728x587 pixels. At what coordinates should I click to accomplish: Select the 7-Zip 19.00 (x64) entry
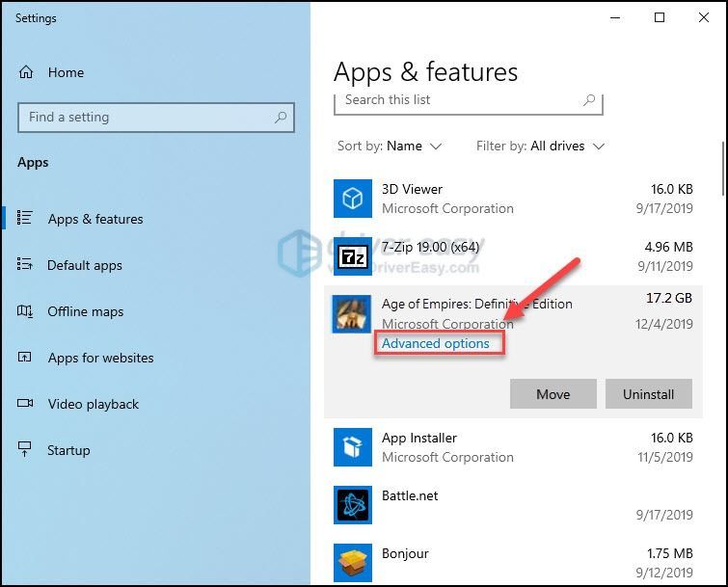(430, 247)
